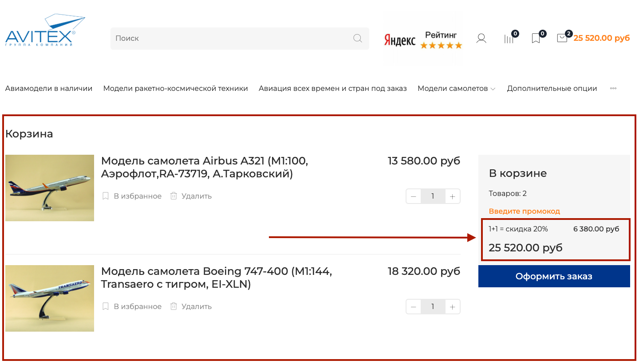Increase Airbus A321 quantity with plus control
This screenshot has height=364, width=643.
point(452,196)
